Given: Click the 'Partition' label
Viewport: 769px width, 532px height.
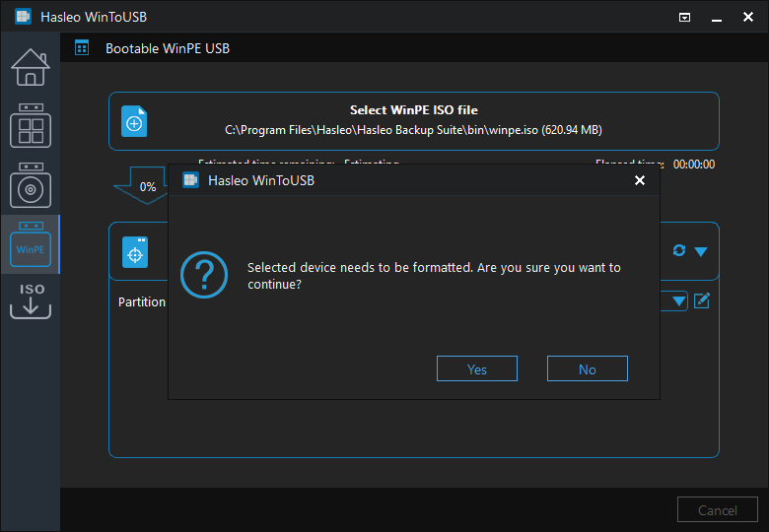Looking at the screenshot, I should point(142,301).
